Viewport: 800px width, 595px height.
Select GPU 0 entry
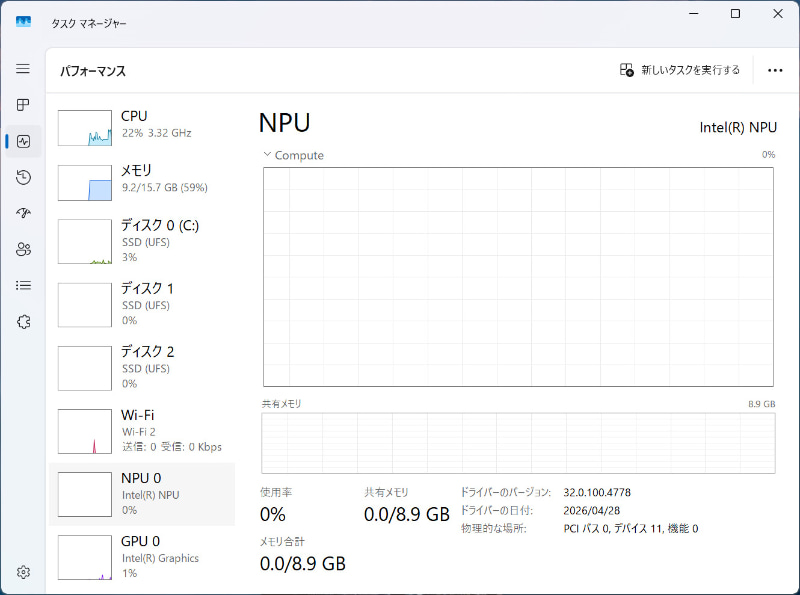142,557
